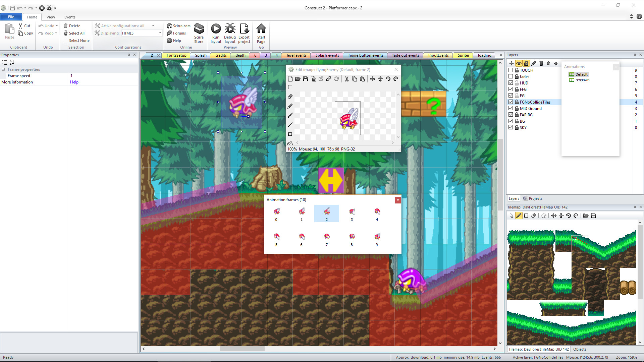
Task: Pick the Rectangle tool in the image editor
Action: click(x=290, y=134)
